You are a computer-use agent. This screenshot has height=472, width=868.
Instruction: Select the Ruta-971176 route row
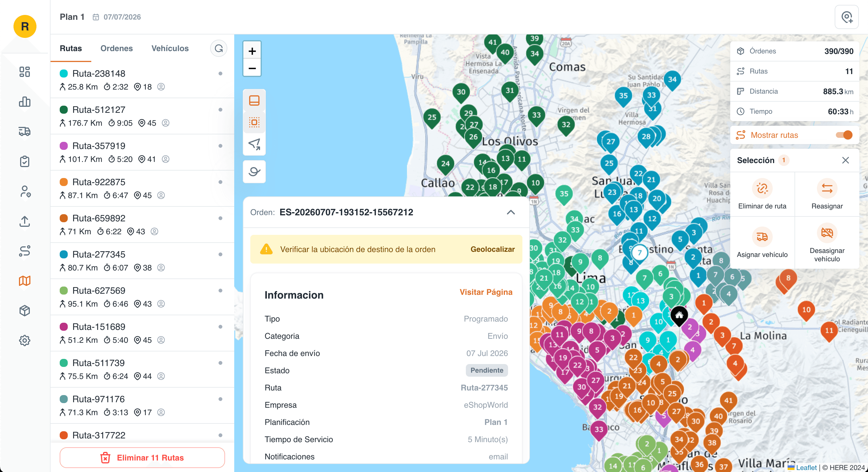pos(142,405)
